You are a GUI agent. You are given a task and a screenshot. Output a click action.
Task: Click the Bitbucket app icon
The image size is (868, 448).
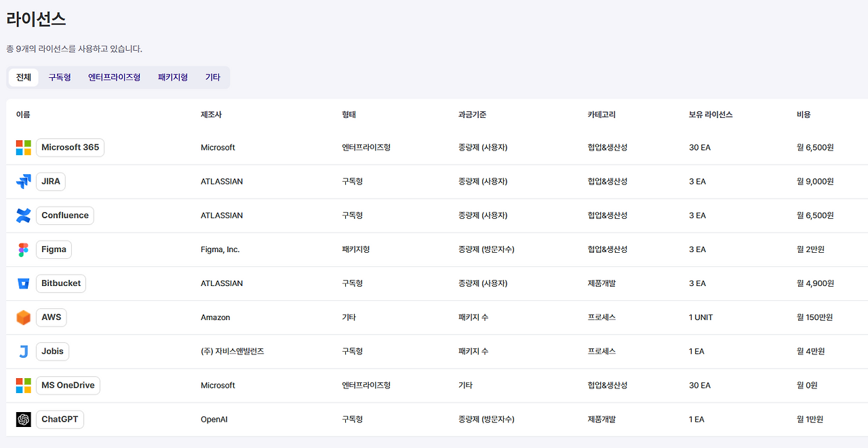tap(23, 283)
